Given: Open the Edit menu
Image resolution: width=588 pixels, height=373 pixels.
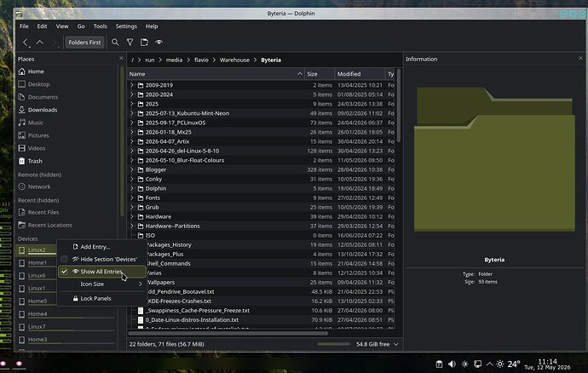Looking at the screenshot, I should 42,26.
